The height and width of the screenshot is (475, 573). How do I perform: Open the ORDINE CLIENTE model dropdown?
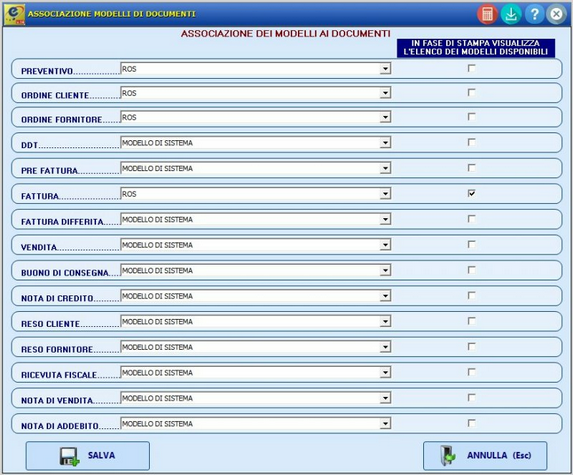point(385,93)
